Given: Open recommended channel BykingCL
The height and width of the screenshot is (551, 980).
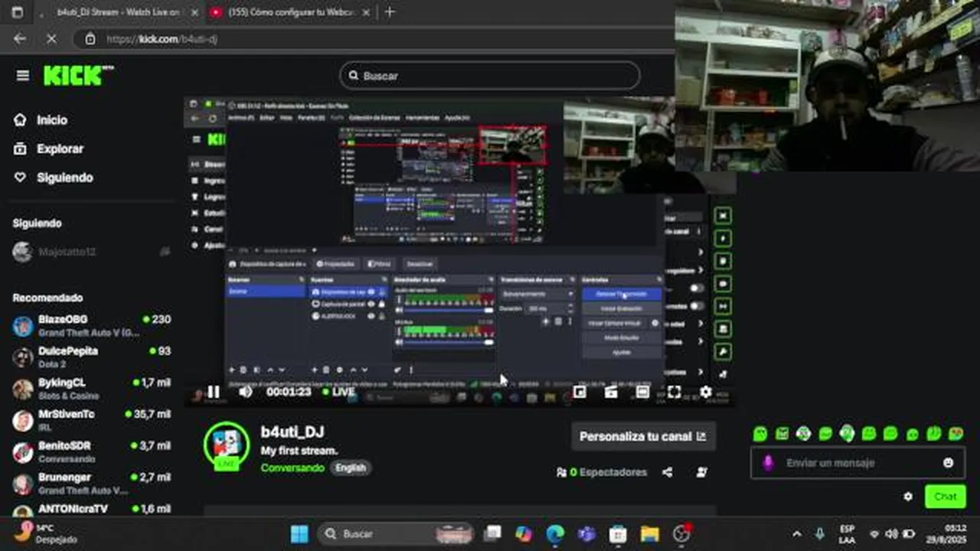Looking at the screenshot, I should click(90, 388).
